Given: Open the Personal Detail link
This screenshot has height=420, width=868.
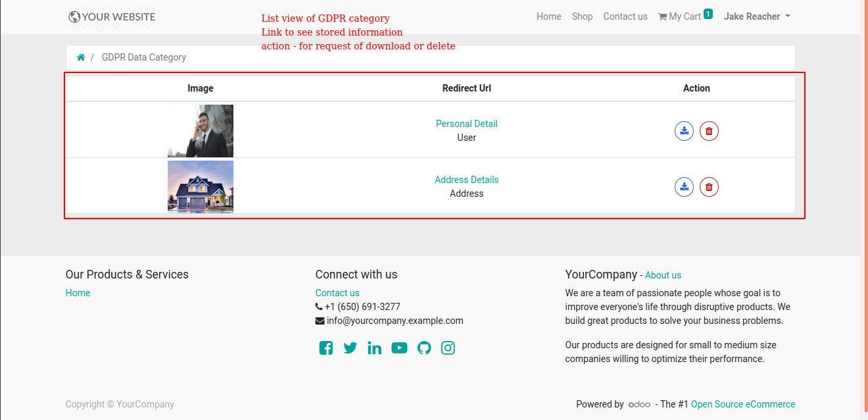Looking at the screenshot, I should click(467, 124).
